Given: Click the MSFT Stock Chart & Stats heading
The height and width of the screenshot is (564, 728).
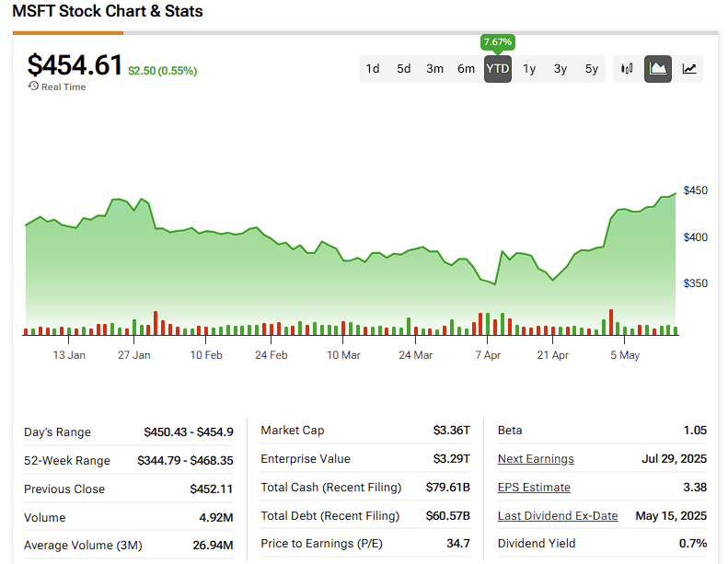Looking at the screenshot, I should (108, 11).
